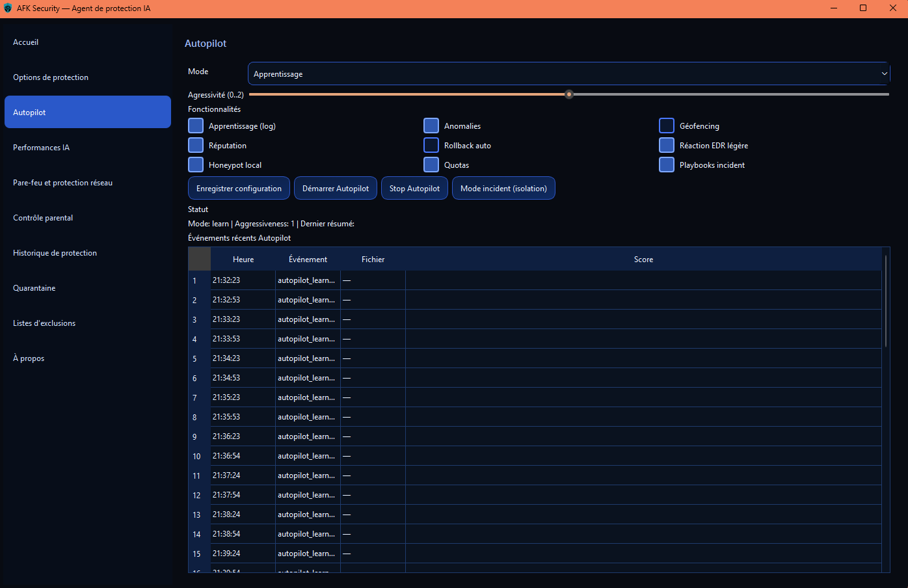Toggle the Playbooks incident checkbox
This screenshot has width=908, height=588.
[667, 165]
